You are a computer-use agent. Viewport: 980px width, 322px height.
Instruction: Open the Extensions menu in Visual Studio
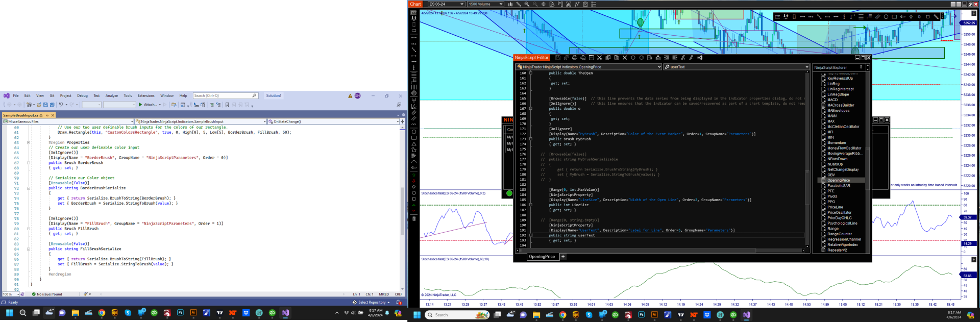point(146,95)
